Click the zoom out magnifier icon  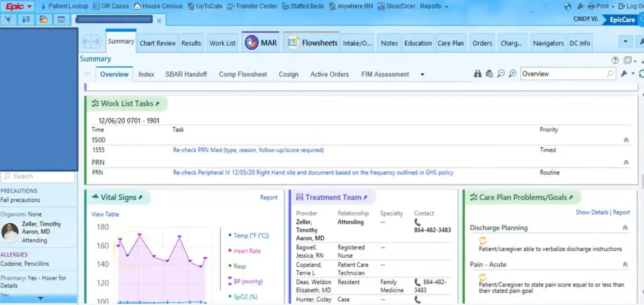pos(501,74)
